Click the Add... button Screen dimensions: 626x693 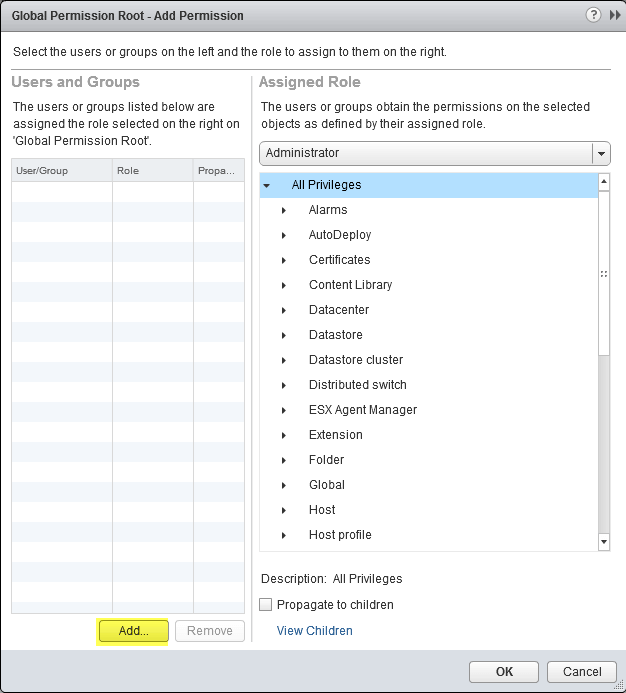click(x=133, y=631)
